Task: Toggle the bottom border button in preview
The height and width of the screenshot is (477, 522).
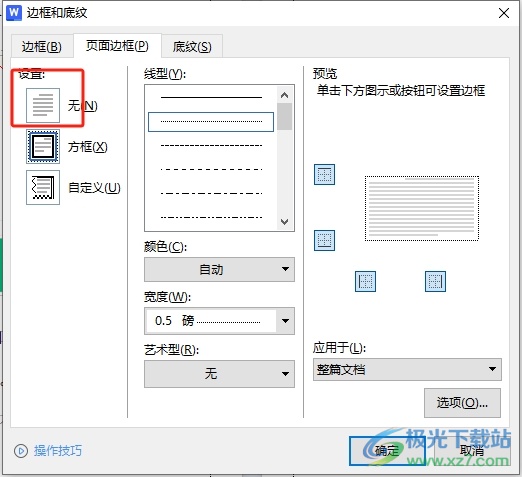Action: tap(324, 240)
